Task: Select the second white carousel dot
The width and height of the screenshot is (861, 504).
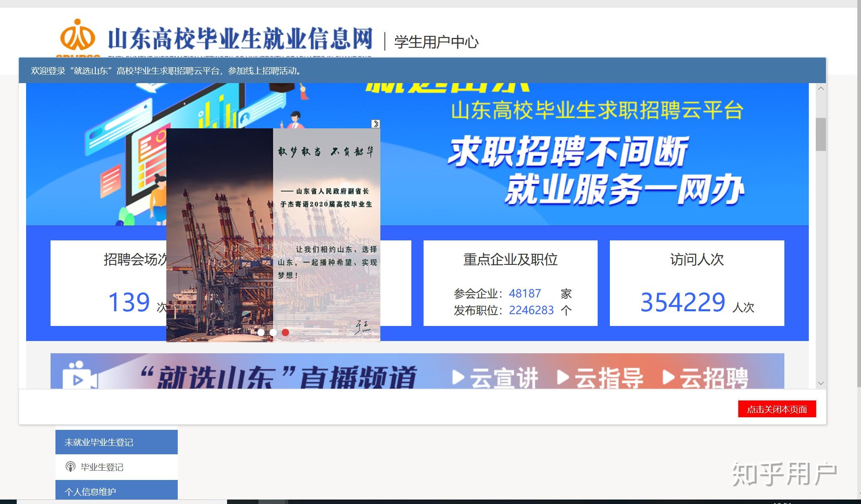Action: [x=273, y=332]
